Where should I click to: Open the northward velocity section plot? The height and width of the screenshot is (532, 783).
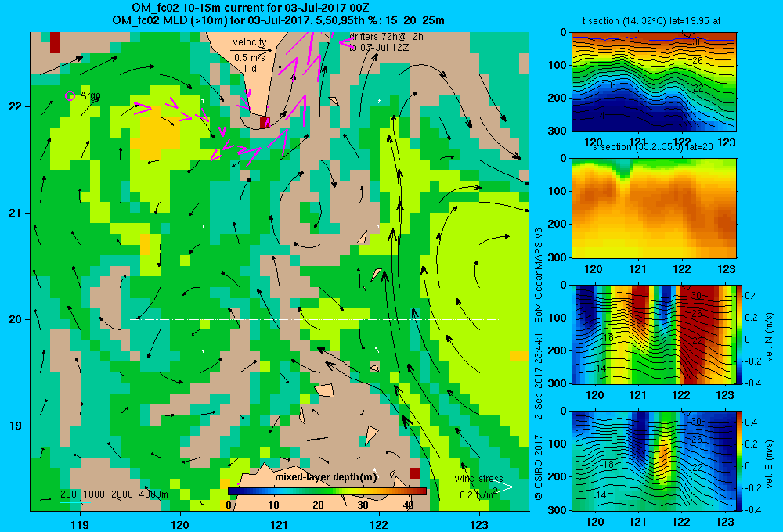pos(654,334)
